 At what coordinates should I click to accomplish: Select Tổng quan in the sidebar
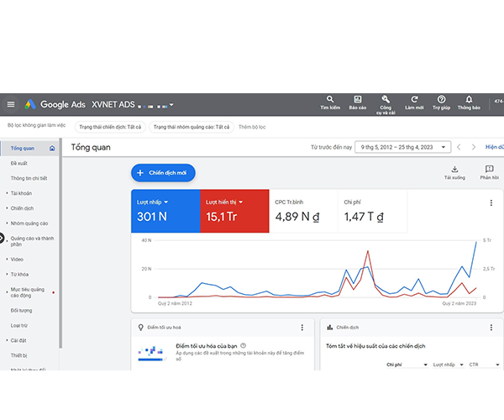point(23,148)
